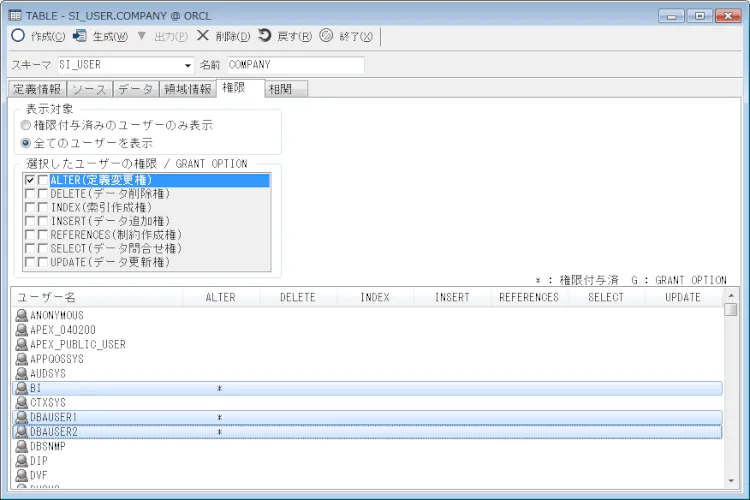Select the BI user icon
This screenshot has height=500, width=750.
point(22,387)
